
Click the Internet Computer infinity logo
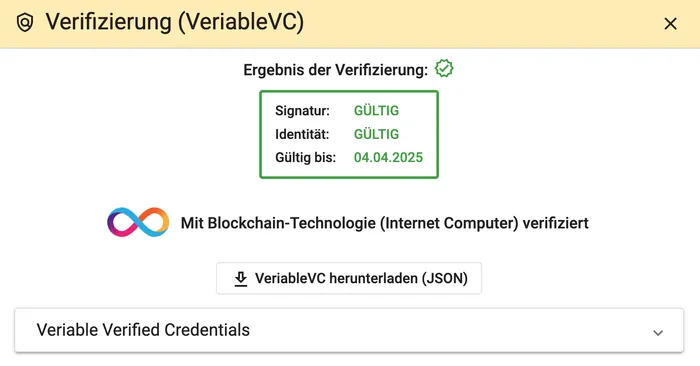pos(138,222)
